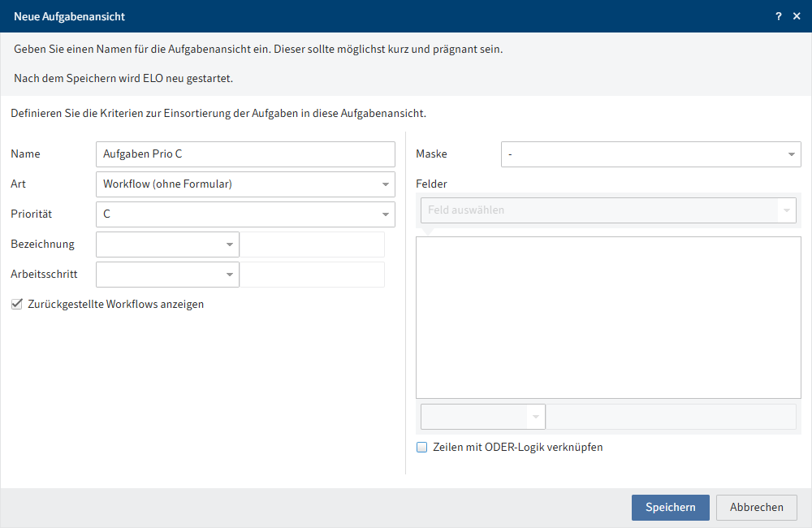This screenshot has width=812, height=528.
Task: Open the Maske dropdown
Action: 651,154
